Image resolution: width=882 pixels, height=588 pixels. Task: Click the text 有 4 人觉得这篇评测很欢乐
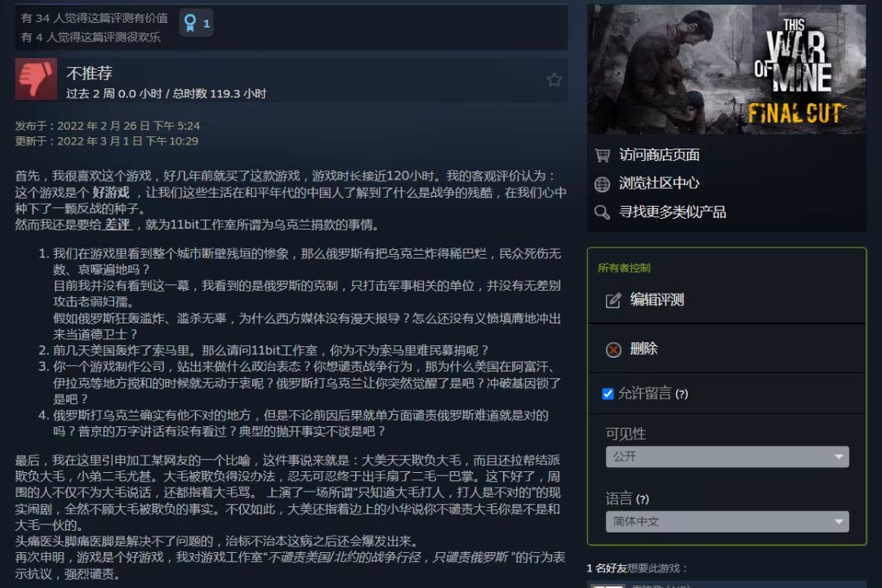tap(91, 37)
